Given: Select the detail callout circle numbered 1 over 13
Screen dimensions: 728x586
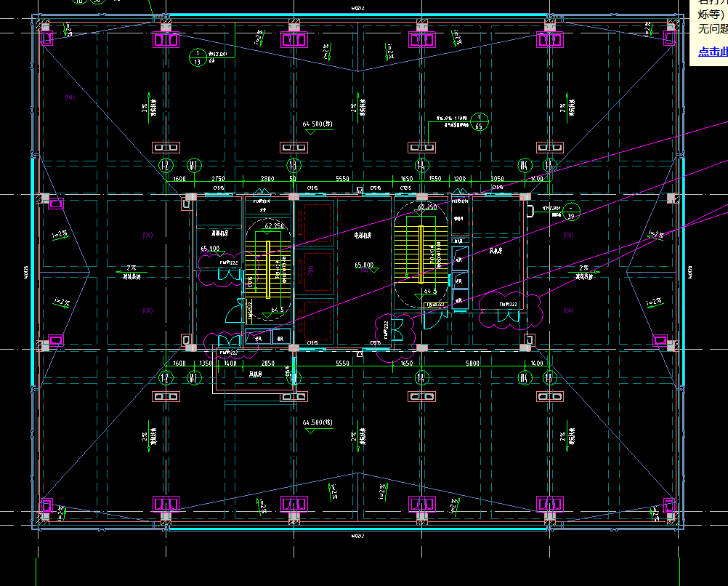Looking at the screenshot, I should (198, 57).
